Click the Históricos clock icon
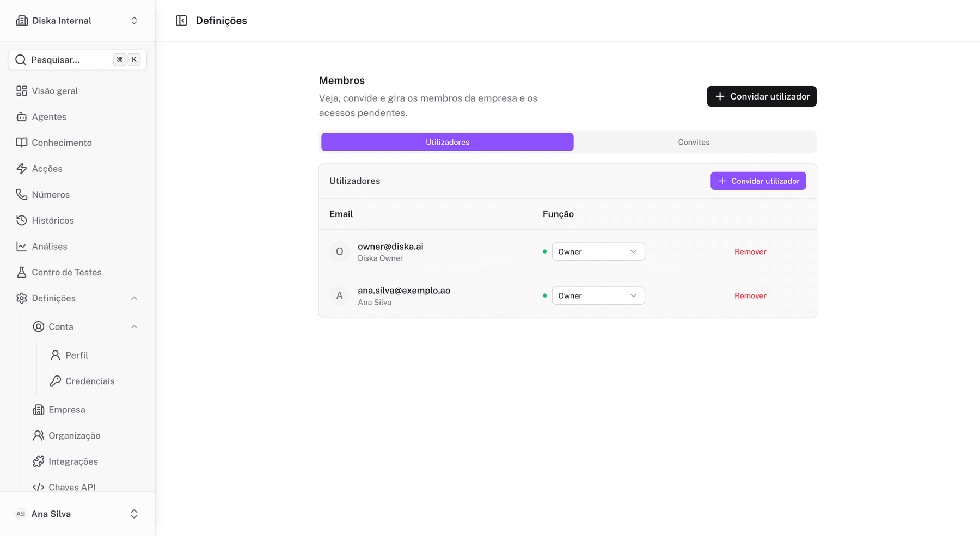 pyautogui.click(x=22, y=220)
